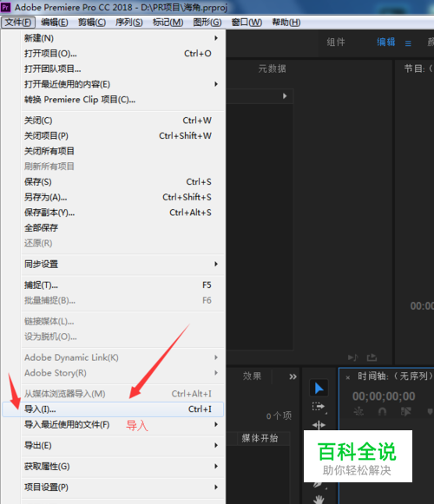Expand the 项目设置(P) submenu

(216, 487)
